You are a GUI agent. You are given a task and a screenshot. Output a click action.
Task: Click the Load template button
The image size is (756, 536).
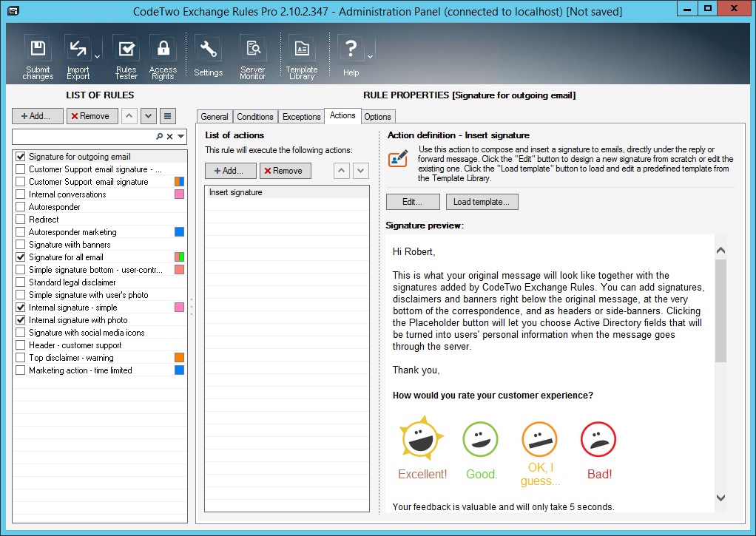point(482,202)
